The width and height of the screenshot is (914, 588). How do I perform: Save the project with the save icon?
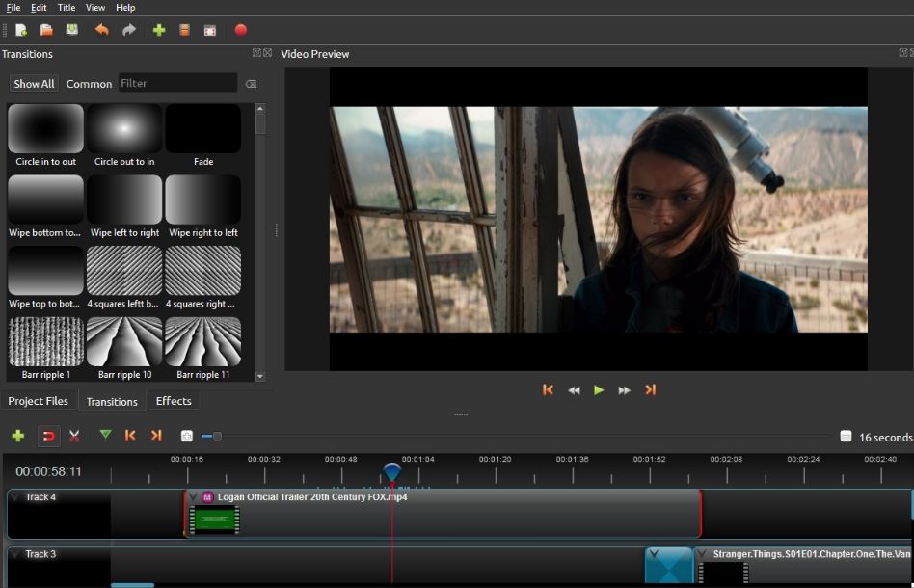click(71, 30)
